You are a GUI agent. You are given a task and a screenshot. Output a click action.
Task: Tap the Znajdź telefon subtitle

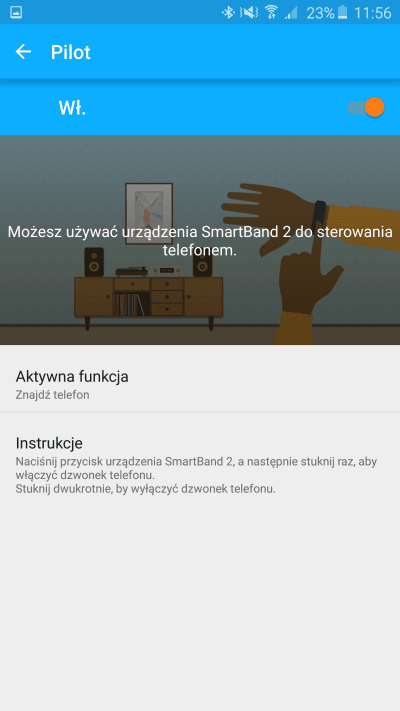[x=52, y=395]
